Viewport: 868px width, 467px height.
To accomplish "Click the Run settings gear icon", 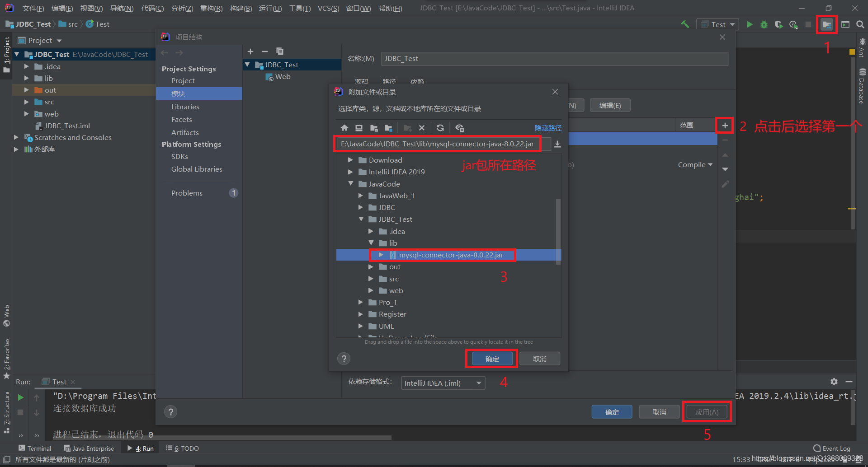I will 834,382.
